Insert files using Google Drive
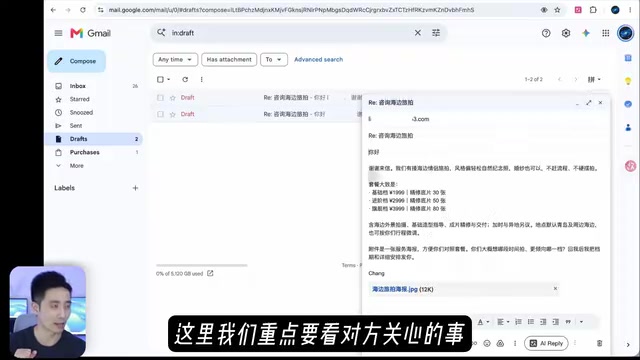640x360 pixels. (x=500, y=344)
